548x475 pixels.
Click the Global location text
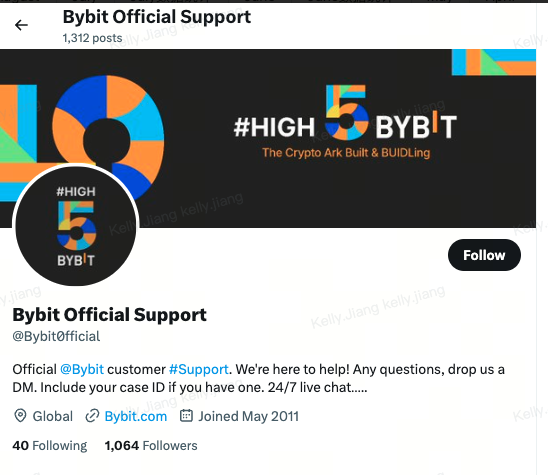53,416
